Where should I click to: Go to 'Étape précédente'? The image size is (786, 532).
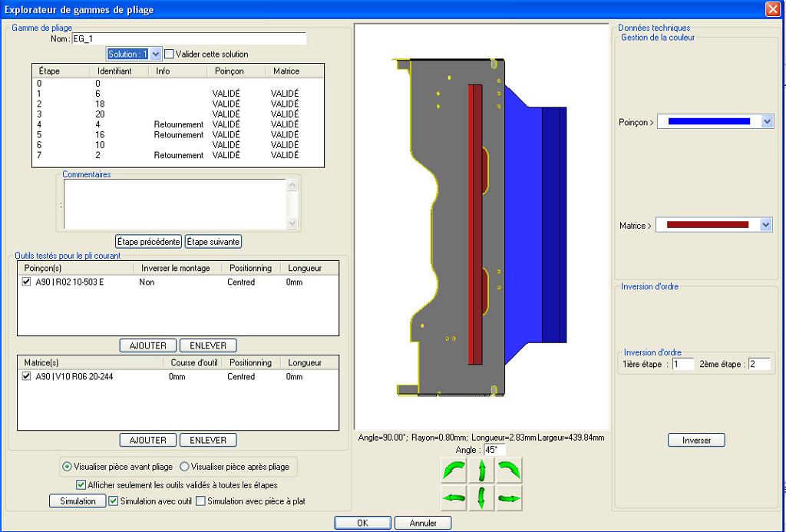(148, 242)
